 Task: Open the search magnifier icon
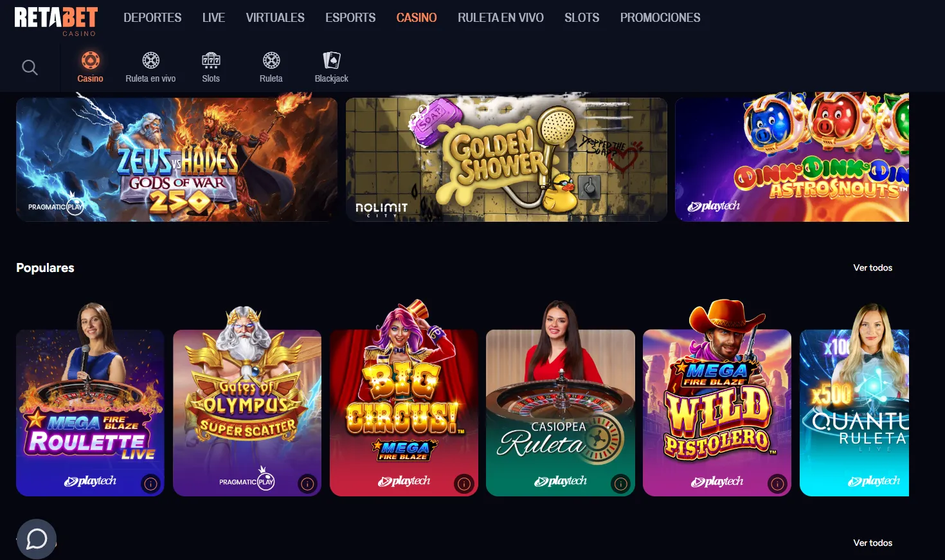(30, 67)
